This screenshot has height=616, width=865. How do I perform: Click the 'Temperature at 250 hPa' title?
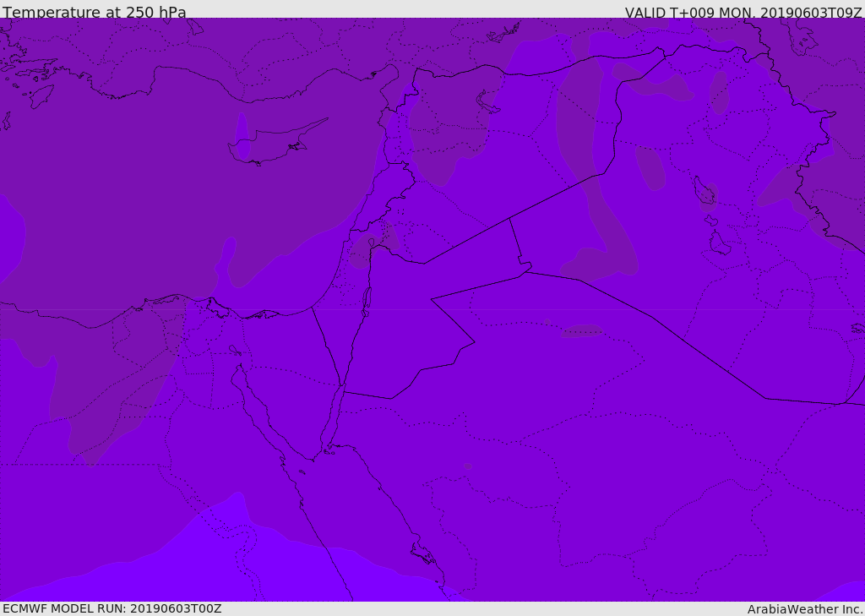pos(95,12)
